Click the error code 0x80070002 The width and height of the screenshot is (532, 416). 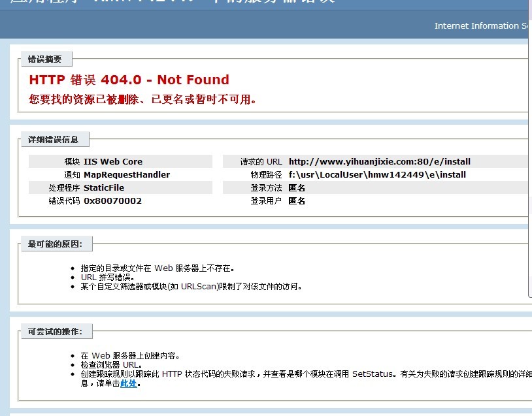[112, 200]
